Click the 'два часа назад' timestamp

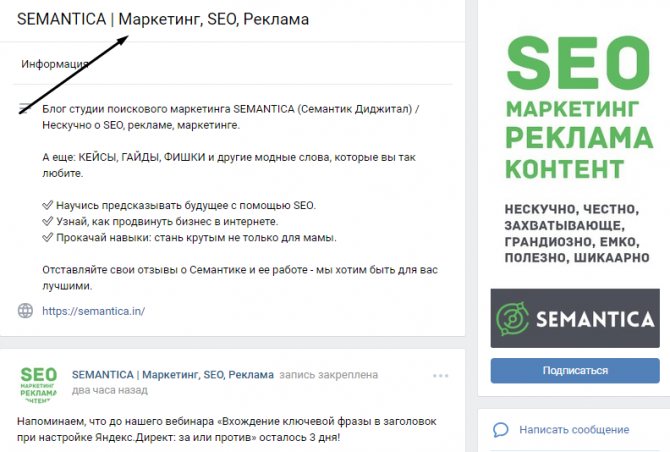110,390
